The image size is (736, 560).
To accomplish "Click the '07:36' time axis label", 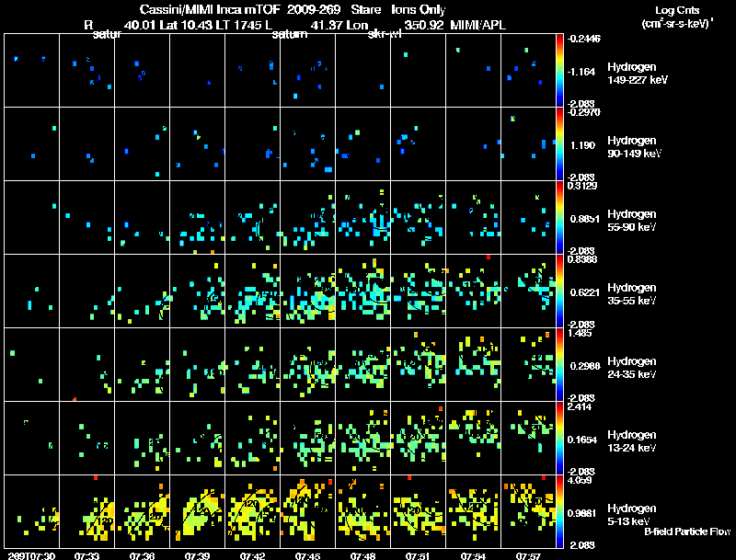I will tap(142, 555).
